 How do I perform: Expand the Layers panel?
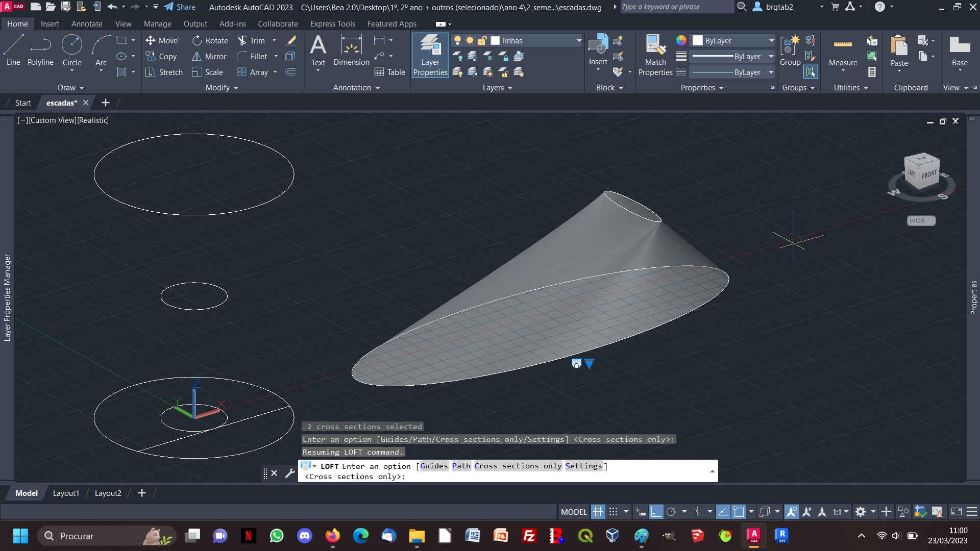497,88
